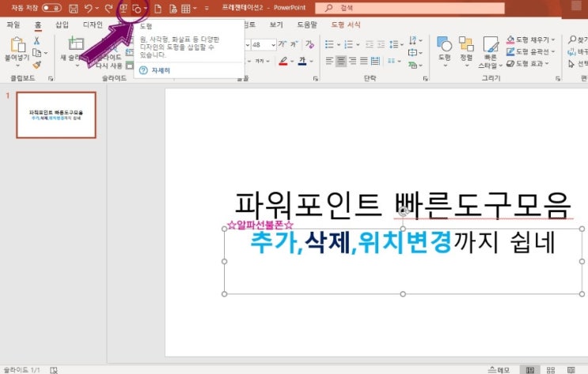Open the 도형 서식 (Shape Format) tab
This screenshot has height=374, width=588.
[345, 25]
